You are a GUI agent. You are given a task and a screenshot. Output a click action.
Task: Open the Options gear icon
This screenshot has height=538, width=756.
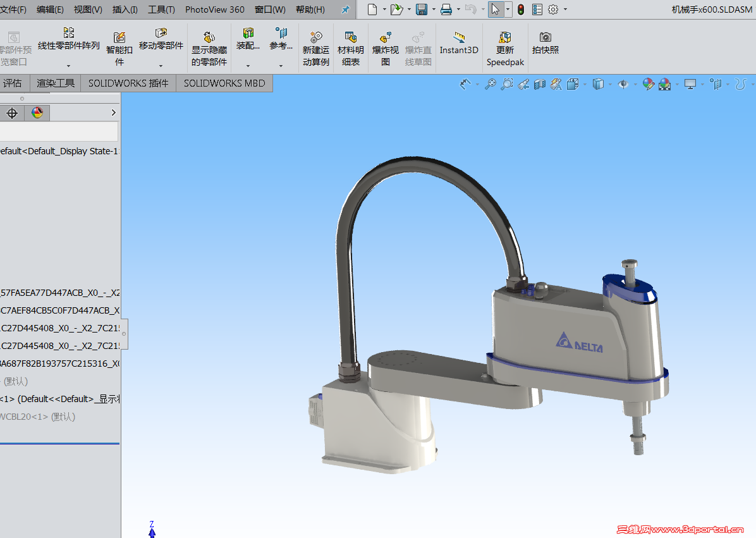click(553, 9)
